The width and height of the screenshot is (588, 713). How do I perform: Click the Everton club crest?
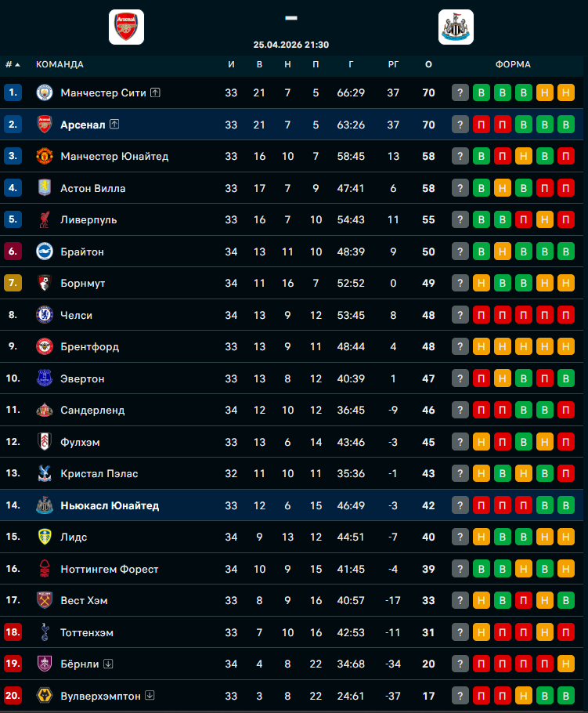coord(44,378)
